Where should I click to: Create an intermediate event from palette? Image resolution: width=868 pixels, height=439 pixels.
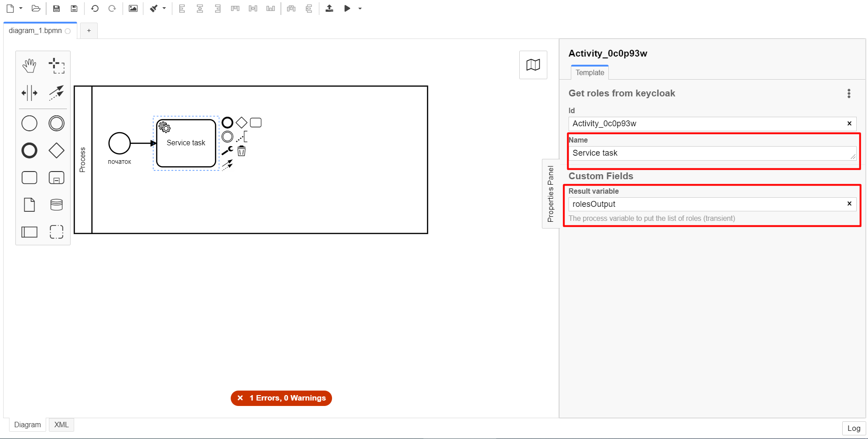(x=57, y=123)
